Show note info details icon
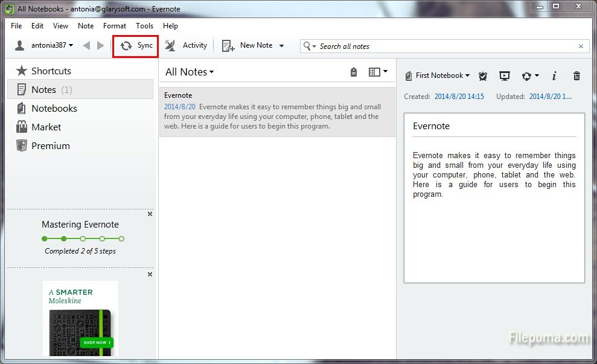The image size is (597, 364). tap(554, 75)
